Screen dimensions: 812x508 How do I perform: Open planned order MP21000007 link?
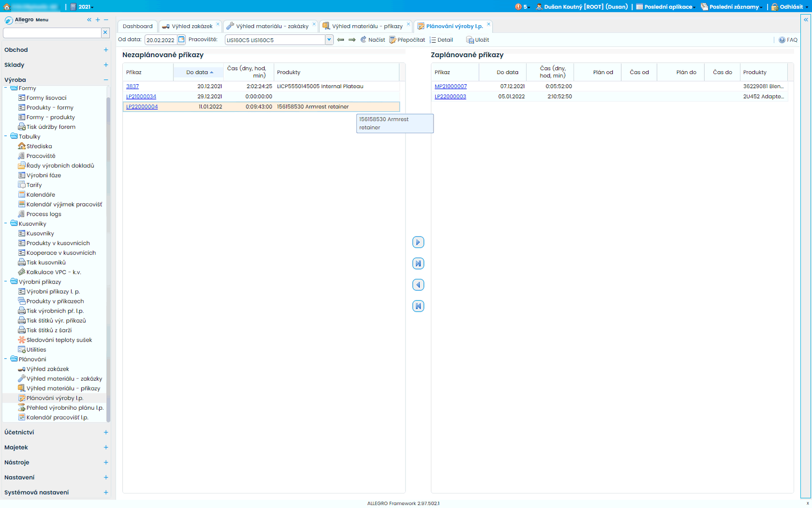450,86
